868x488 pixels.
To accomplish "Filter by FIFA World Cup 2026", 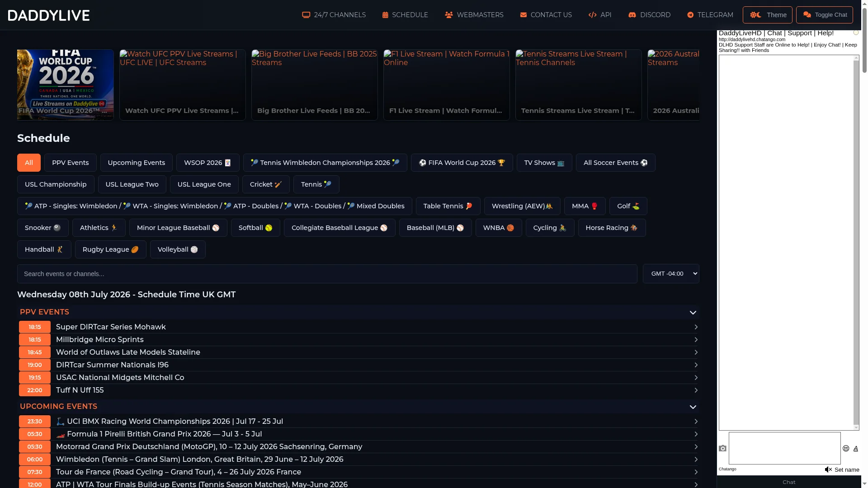I will tap(462, 163).
